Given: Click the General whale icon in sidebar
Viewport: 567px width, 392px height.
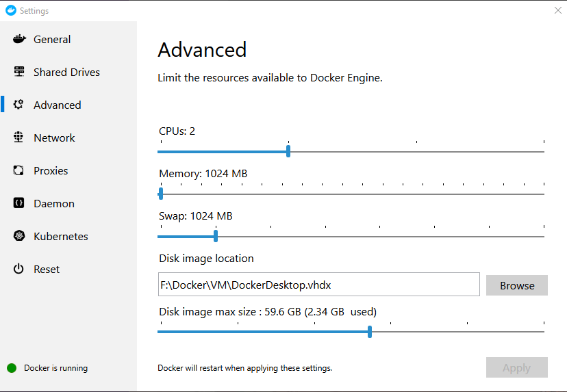Looking at the screenshot, I should 19,39.
